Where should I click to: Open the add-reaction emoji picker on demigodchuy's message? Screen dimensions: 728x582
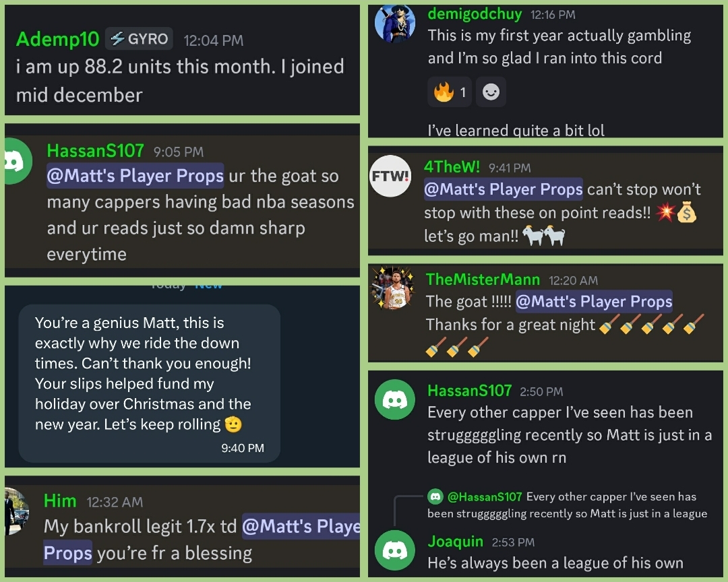[x=491, y=92]
